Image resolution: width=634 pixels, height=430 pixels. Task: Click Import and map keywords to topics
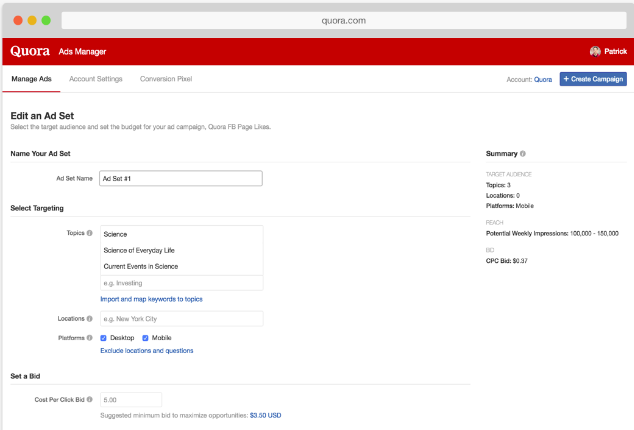[x=151, y=299]
